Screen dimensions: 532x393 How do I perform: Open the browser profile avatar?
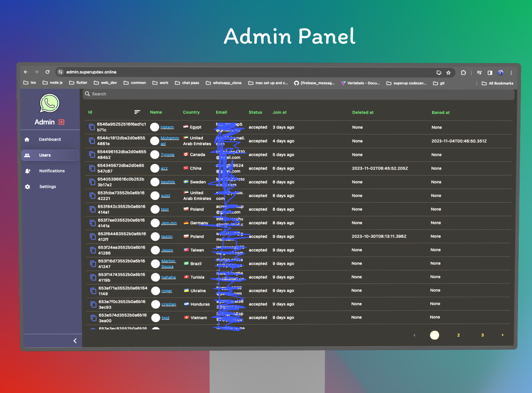(x=500, y=73)
